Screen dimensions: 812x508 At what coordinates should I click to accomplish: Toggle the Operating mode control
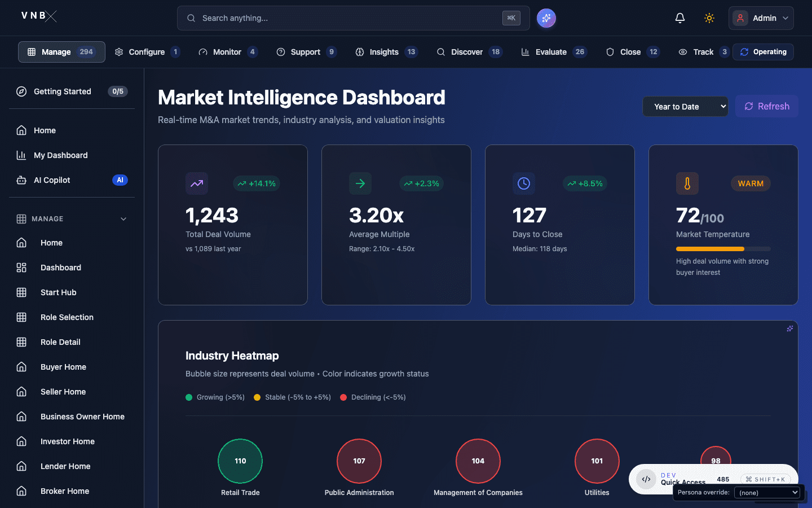click(763, 51)
